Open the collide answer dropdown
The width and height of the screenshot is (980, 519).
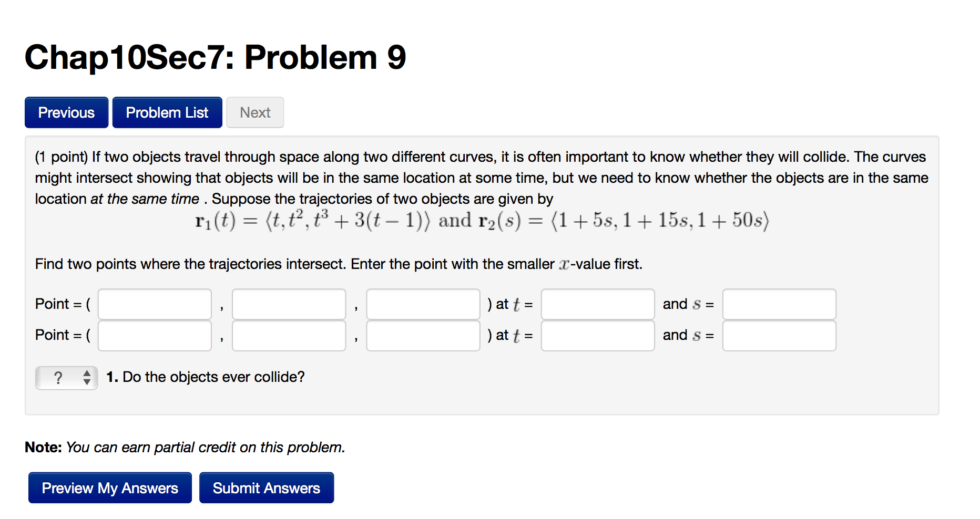click(66, 377)
